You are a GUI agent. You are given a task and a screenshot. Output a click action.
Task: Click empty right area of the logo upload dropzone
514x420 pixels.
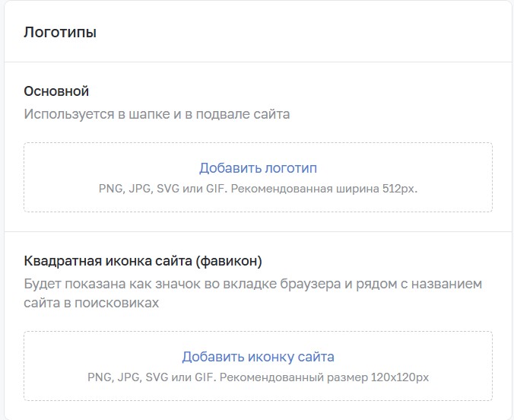click(x=455, y=177)
